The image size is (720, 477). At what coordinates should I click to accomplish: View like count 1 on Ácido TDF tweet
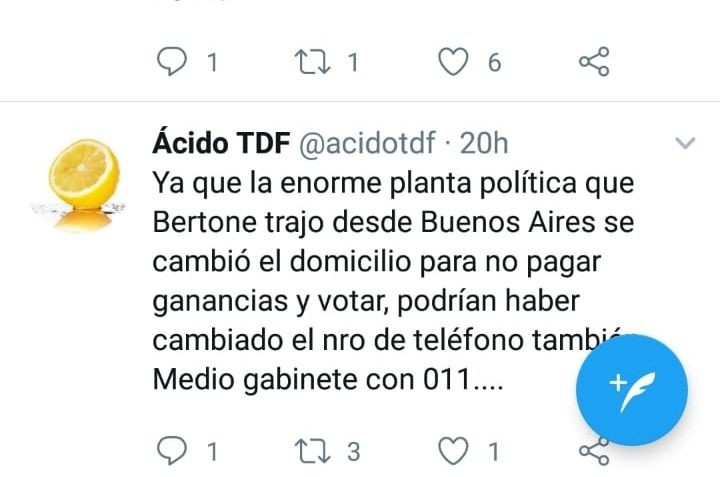pyautogui.click(x=494, y=452)
